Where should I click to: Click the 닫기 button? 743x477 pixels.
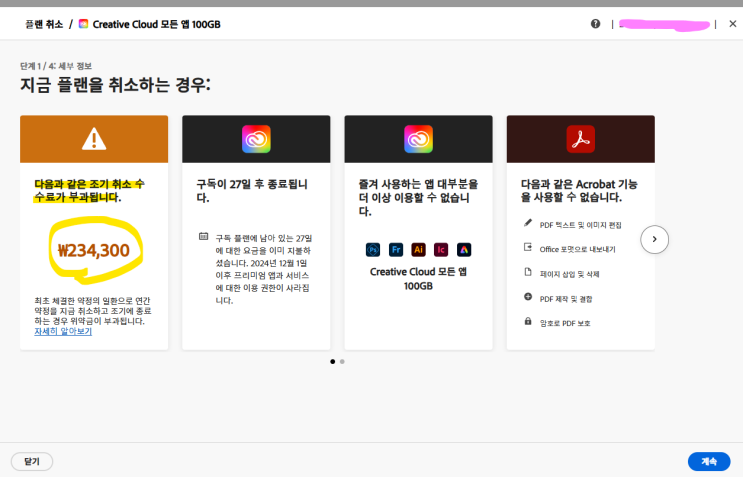click(x=32, y=461)
